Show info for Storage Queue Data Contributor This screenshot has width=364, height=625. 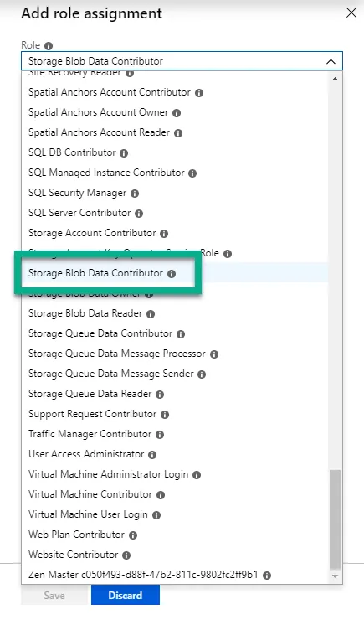[x=181, y=334]
